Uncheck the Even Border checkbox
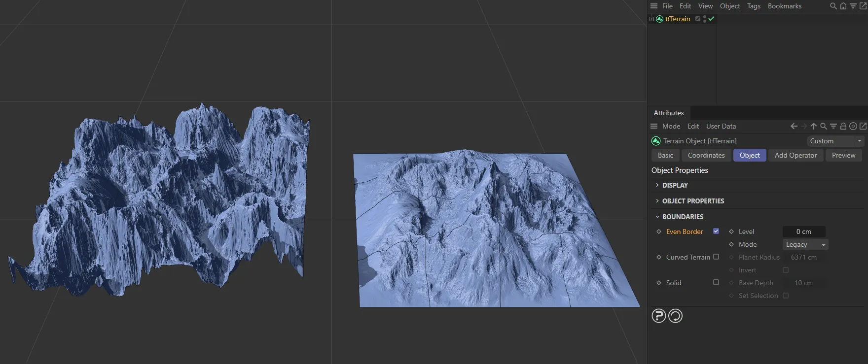This screenshot has height=364, width=868. click(716, 231)
